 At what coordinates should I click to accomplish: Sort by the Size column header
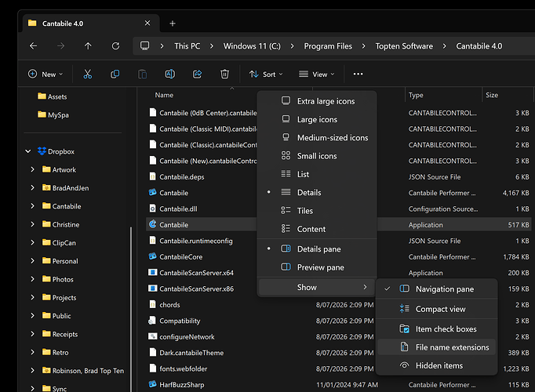coord(492,95)
